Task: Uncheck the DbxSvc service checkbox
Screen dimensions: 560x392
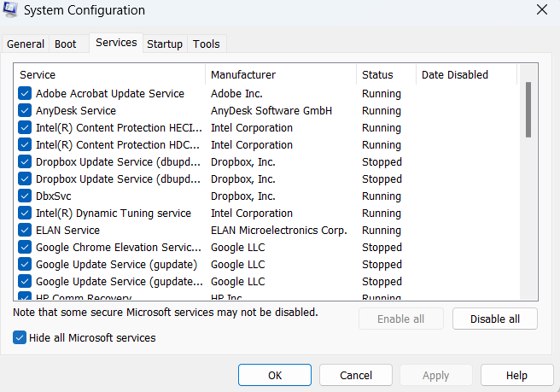Action: click(x=25, y=196)
